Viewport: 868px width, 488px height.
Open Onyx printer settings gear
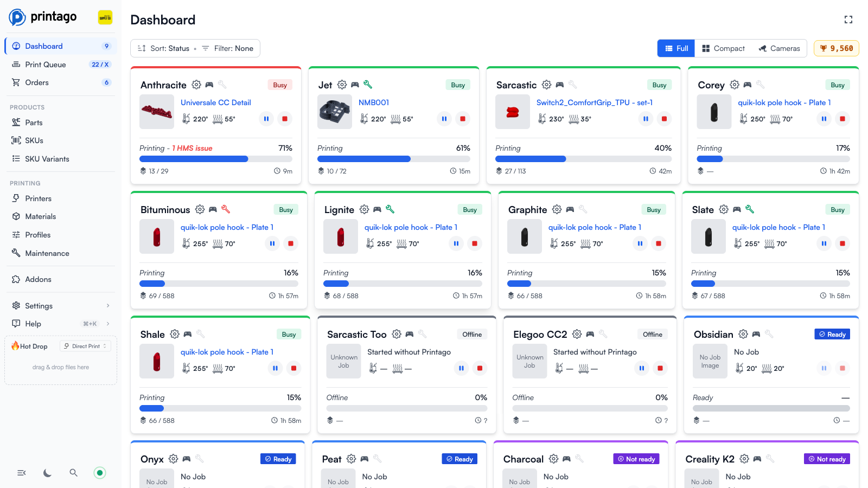(173, 459)
